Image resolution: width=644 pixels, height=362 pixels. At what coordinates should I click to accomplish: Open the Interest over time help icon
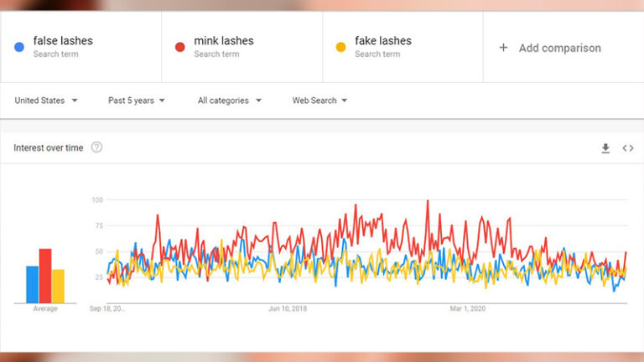(96, 147)
